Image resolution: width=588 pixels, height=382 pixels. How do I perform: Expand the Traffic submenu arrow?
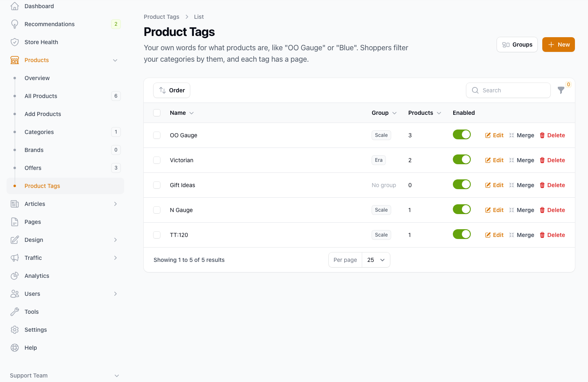click(x=116, y=258)
